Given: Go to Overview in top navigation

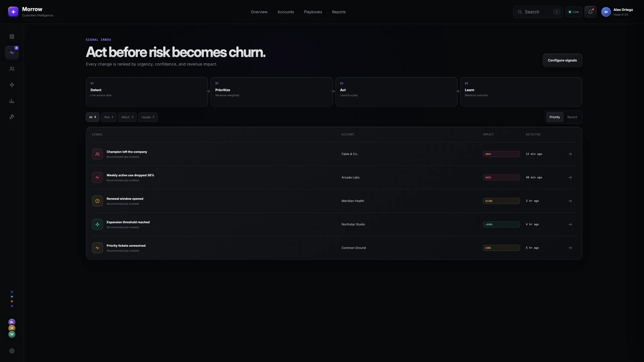Looking at the screenshot, I should pos(259,12).
